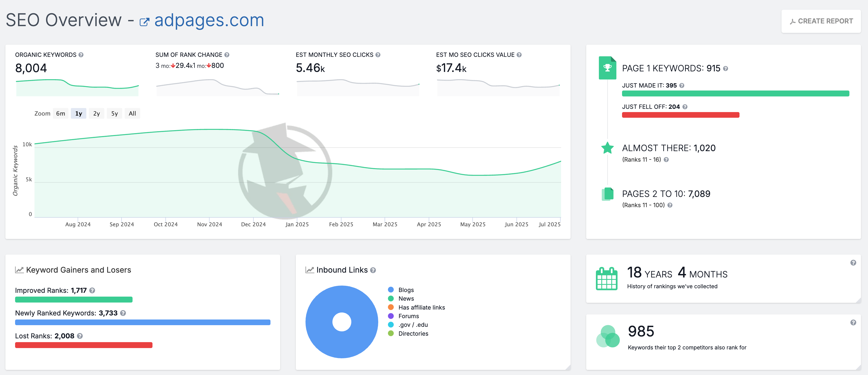The image size is (868, 375).
Task: Open the adpages.com domain link
Action: click(209, 20)
